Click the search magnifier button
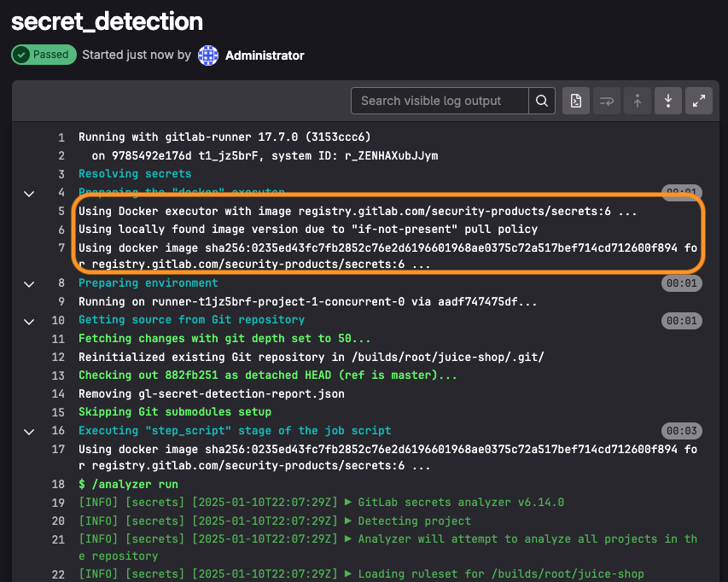The width and height of the screenshot is (728, 582). click(542, 101)
